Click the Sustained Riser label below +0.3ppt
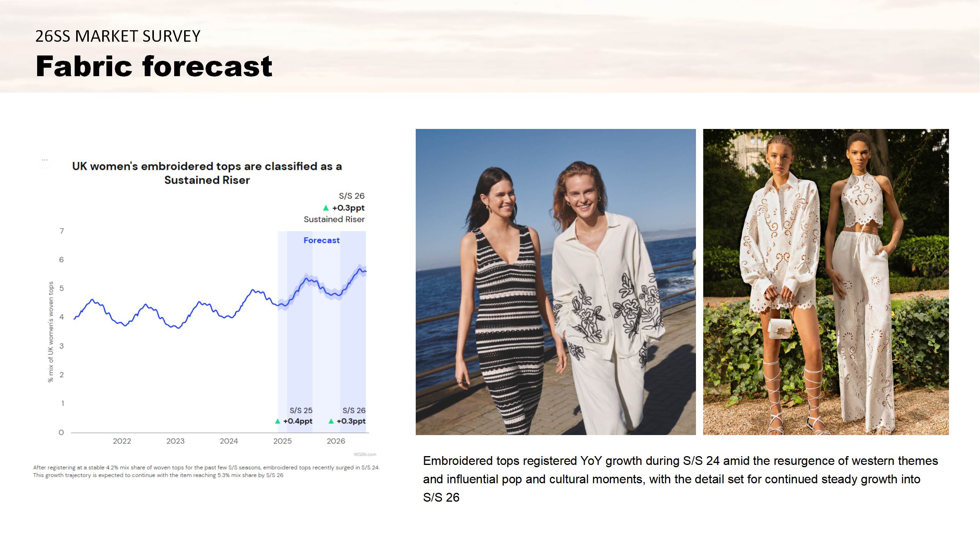980x551 pixels. [334, 219]
